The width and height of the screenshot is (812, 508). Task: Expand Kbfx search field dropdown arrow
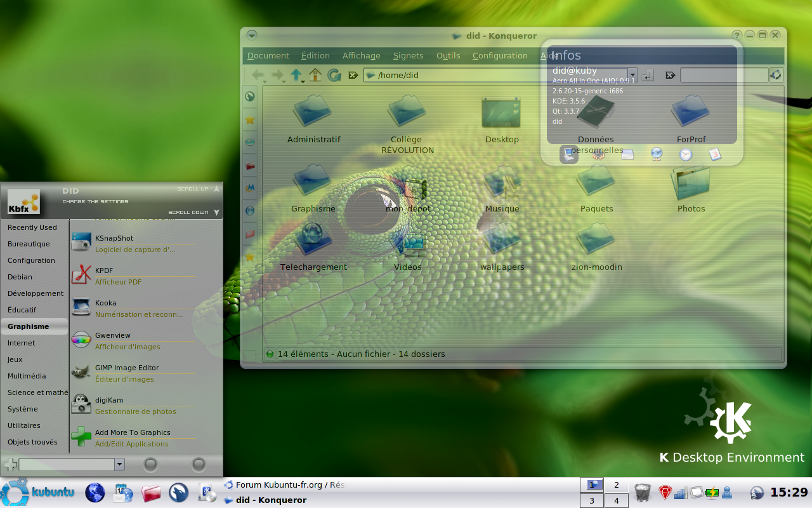119,465
